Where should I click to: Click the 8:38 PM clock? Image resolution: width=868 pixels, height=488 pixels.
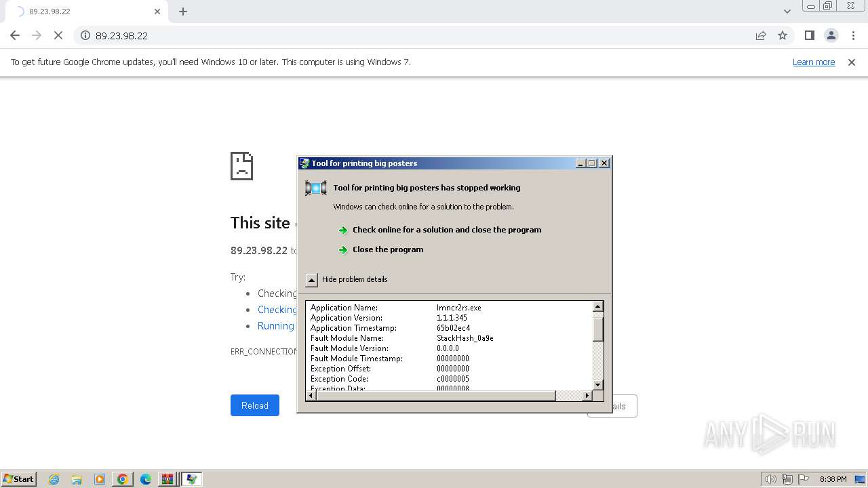coord(833,479)
